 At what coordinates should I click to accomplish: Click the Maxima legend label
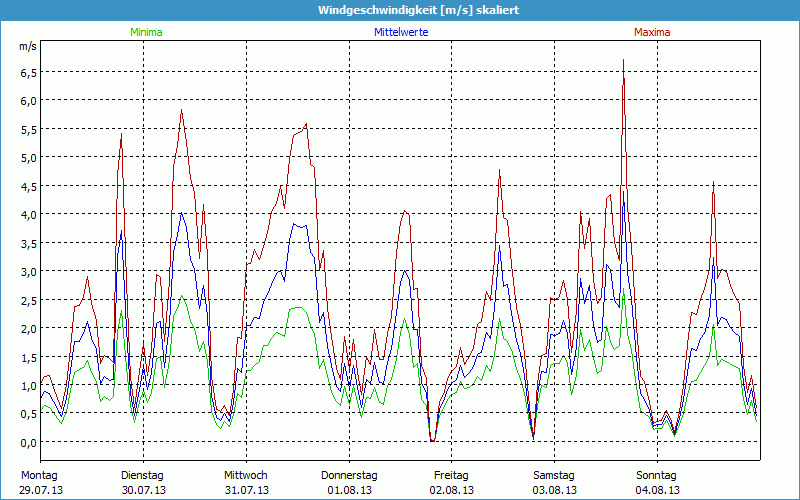pyautogui.click(x=652, y=32)
